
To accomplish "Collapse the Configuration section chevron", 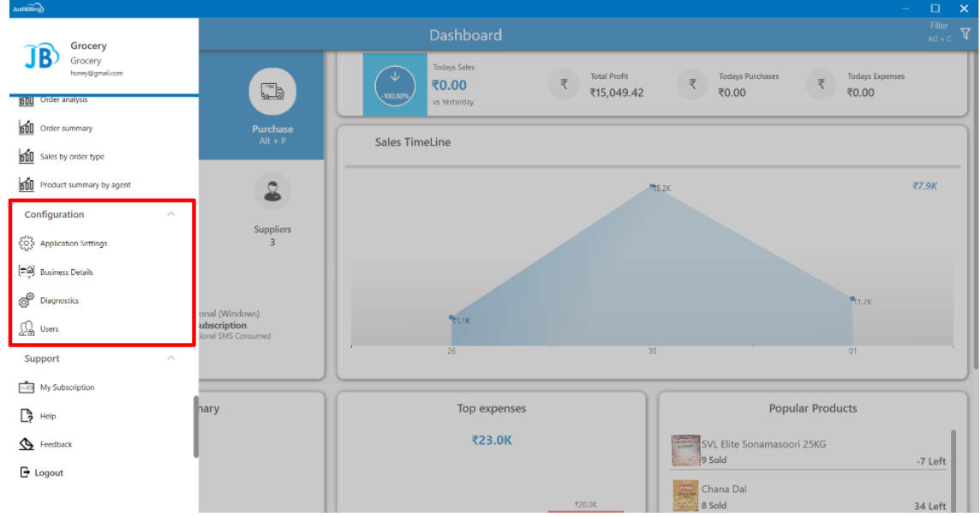I will coord(170,214).
